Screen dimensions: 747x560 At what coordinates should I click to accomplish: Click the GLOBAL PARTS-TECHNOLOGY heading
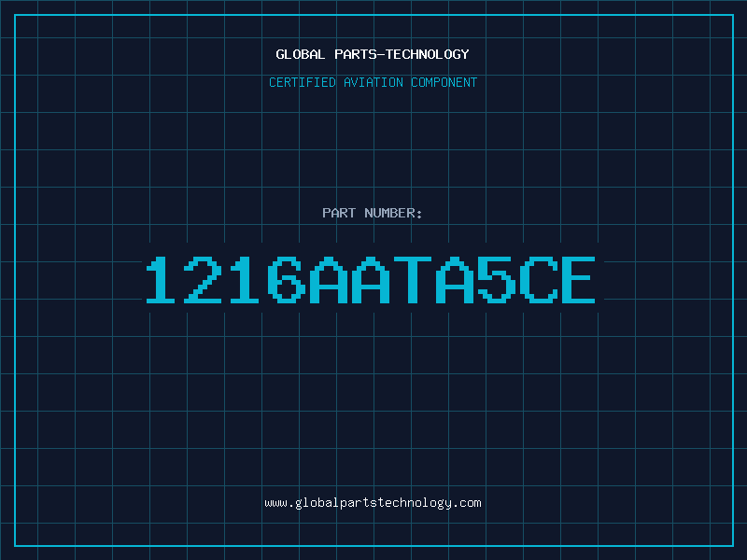pos(373,54)
